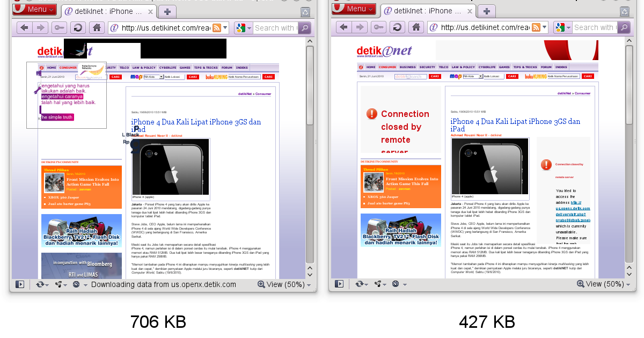The image size is (644, 338).
Task: Click the RSS feed icon in left window
Action: 217,28
